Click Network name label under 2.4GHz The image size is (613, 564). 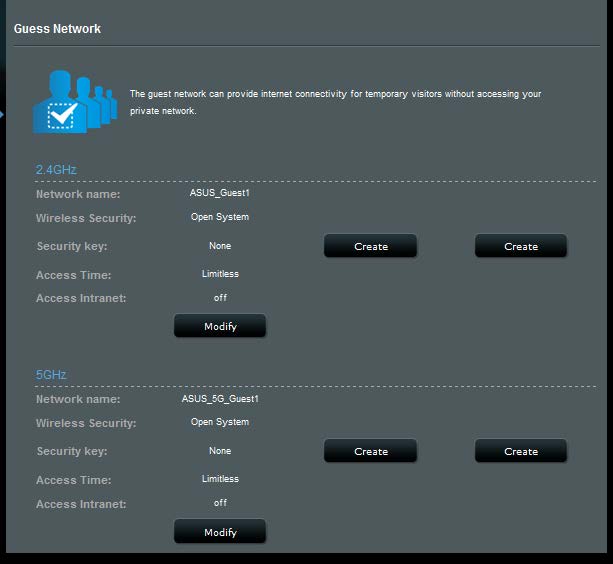78,194
